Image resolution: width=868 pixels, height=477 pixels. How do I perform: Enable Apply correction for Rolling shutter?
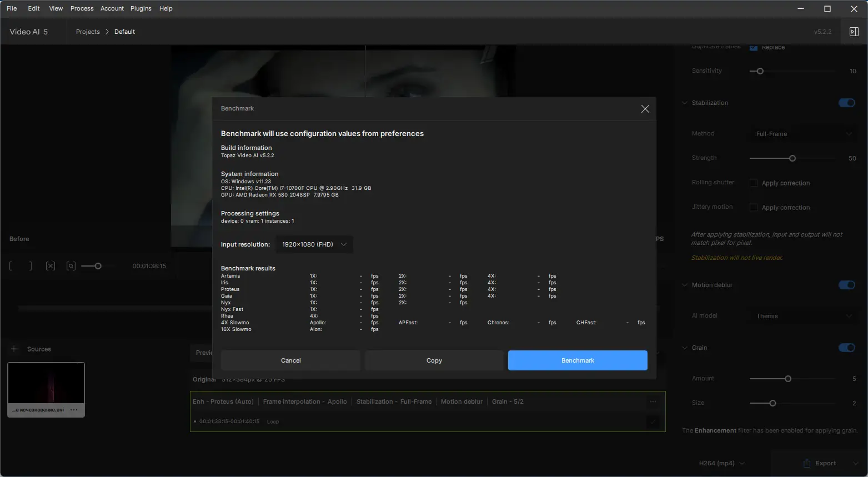click(x=753, y=183)
